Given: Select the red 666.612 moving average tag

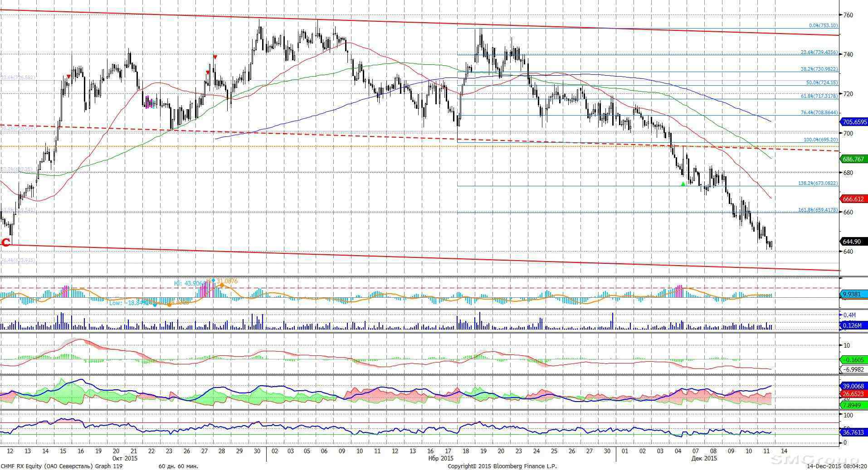Looking at the screenshot, I should pos(853,199).
